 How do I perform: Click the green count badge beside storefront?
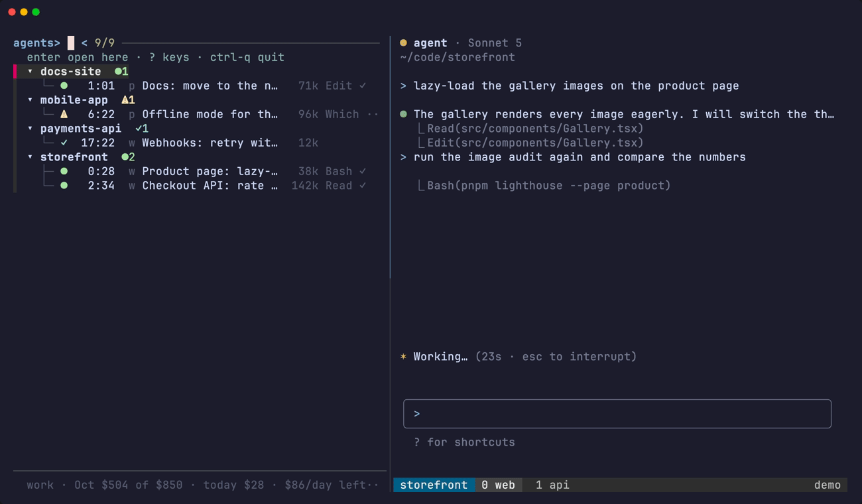click(128, 157)
